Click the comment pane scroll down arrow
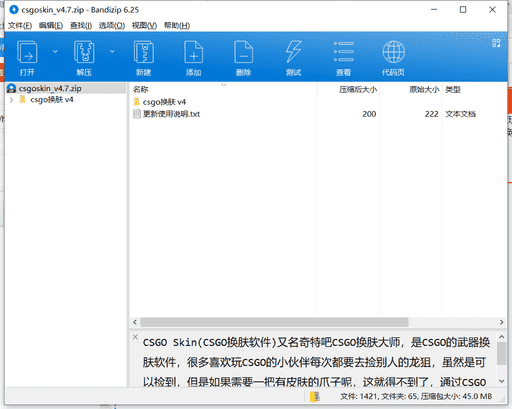The width and height of the screenshot is (512, 409). pyautogui.click(x=501, y=381)
